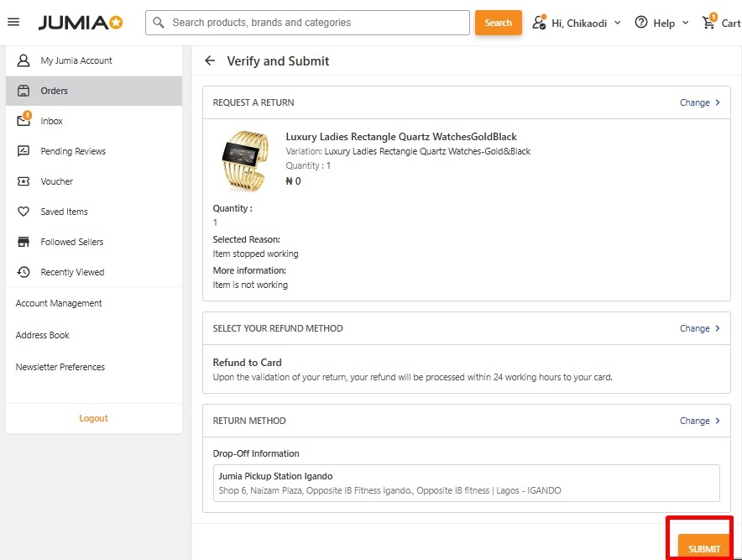742x560 pixels.
Task: Expand the Help dropdown menu
Action: (x=662, y=23)
